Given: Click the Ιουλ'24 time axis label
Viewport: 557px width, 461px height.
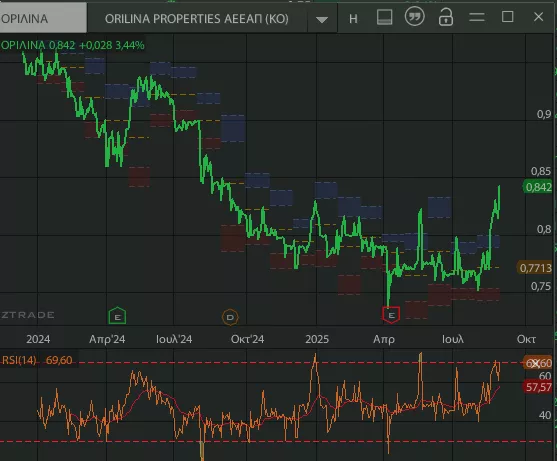Looking at the screenshot, I should click(174, 339).
